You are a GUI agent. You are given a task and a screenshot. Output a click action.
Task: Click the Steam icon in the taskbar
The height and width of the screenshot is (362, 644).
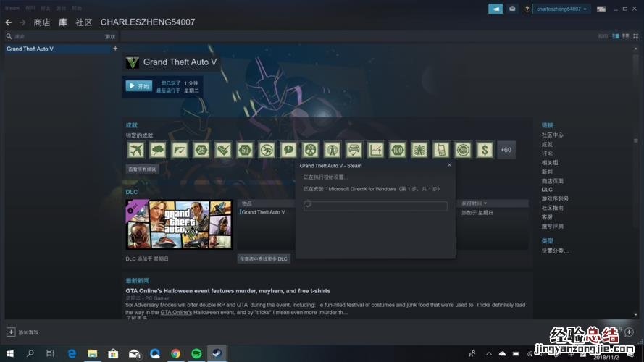(x=217, y=353)
